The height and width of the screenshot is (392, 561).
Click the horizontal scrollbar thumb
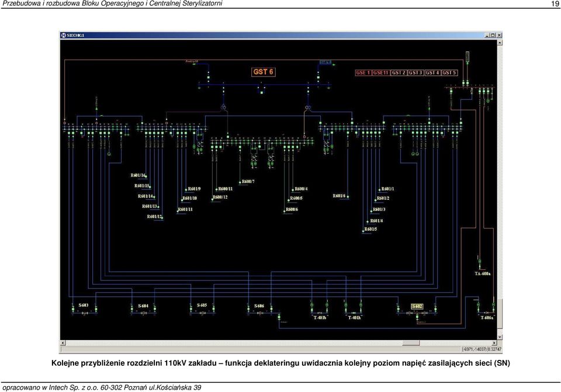pyautogui.click(x=411, y=343)
